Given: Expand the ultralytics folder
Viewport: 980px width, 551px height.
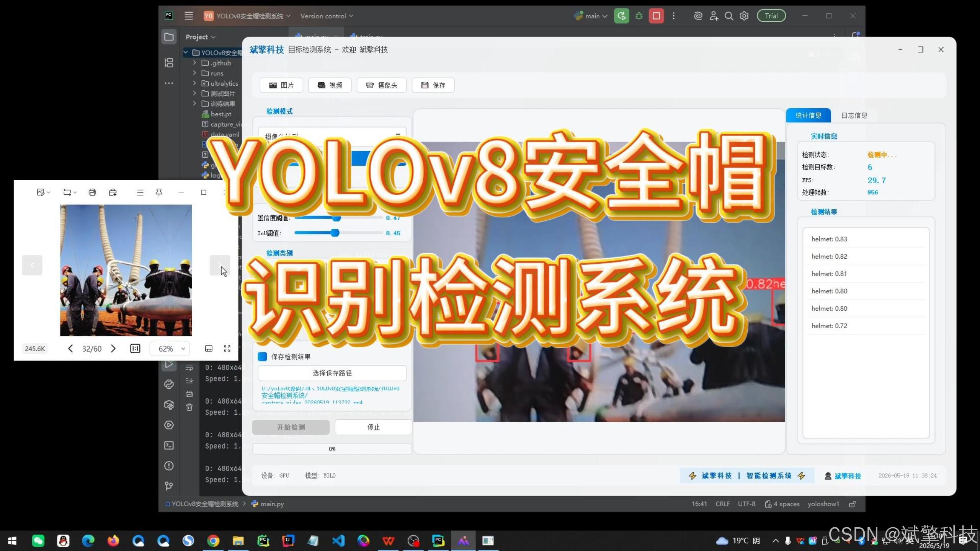Looking at the screenshot, I should pos(194,83).
